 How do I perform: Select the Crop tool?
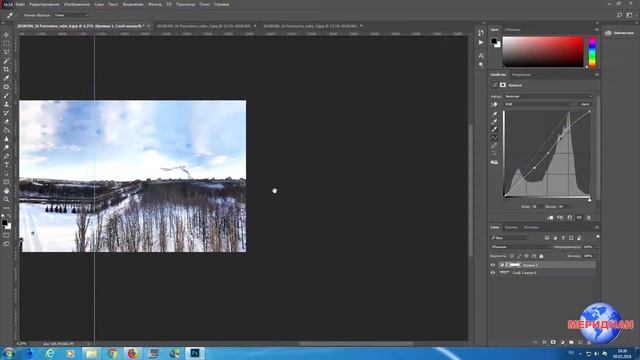pyautogui.click(x=6, y=69)
